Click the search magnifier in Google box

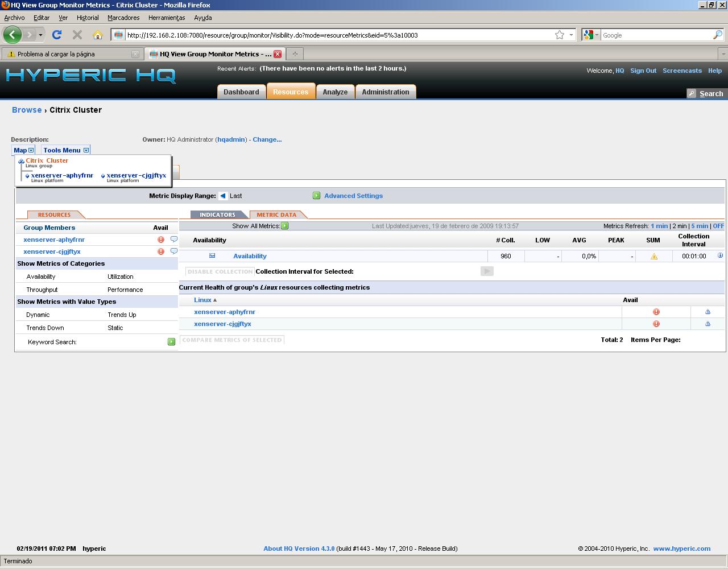[x=718, y=35]
